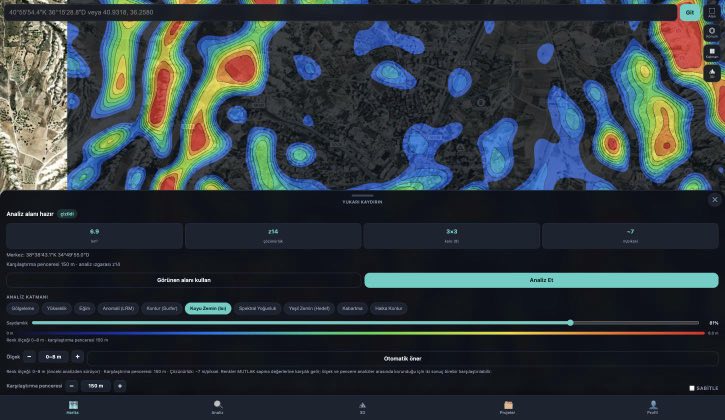Open the Projeler tab in bottom navigation

(508, 408)
